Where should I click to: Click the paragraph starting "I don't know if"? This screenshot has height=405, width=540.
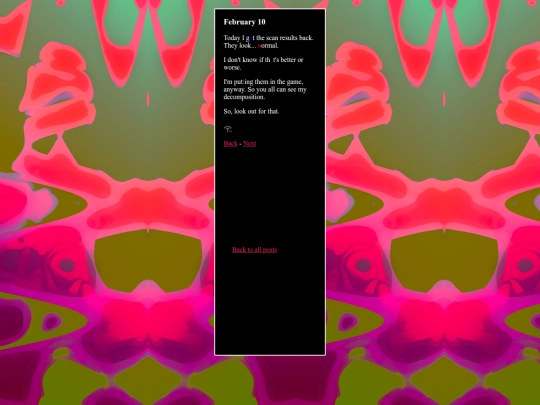tap(263, 63)
